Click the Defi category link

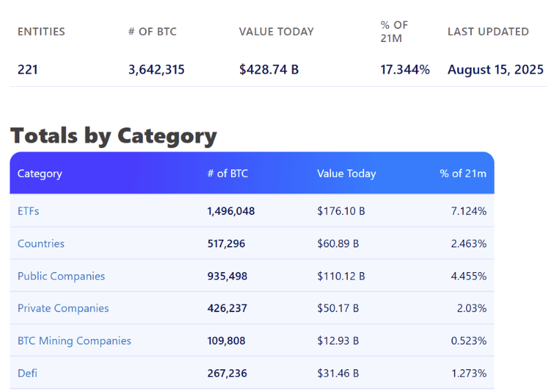[28, 373]
